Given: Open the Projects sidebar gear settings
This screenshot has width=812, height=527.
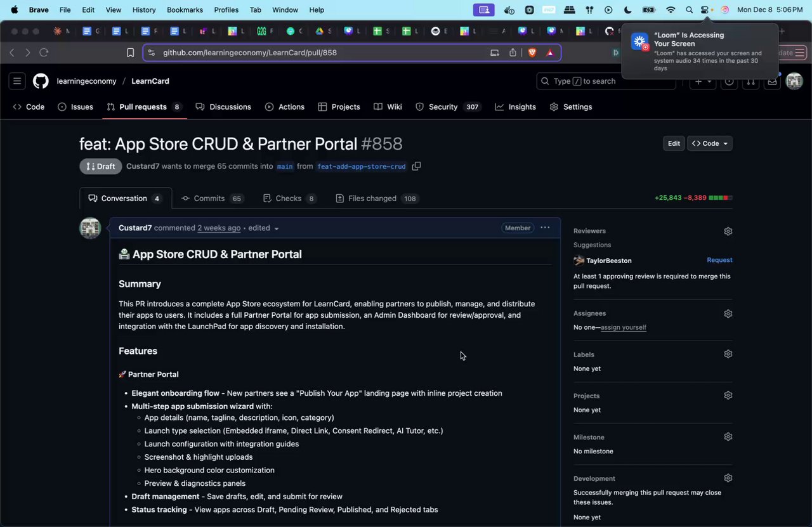Looking at the screenshot, I should (728, 396).
